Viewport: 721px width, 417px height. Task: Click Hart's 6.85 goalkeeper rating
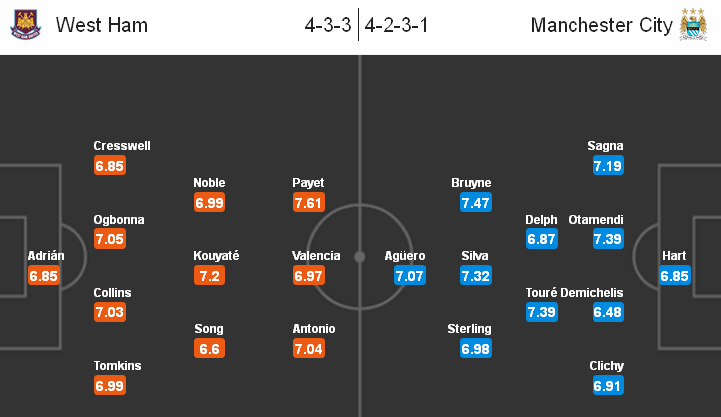675,275
